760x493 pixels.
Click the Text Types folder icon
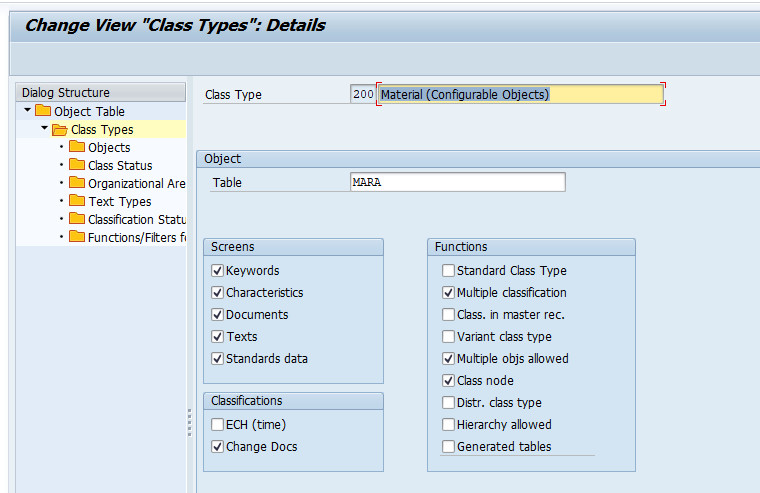77,201
